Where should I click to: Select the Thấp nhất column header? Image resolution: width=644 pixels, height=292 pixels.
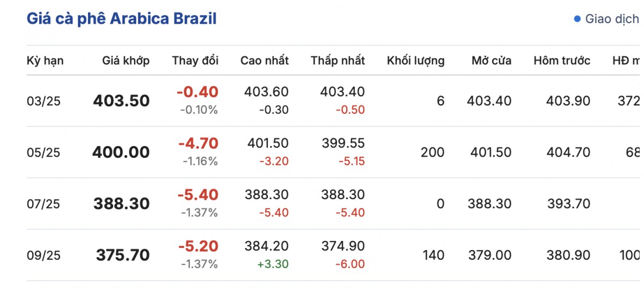coord(338,61)
